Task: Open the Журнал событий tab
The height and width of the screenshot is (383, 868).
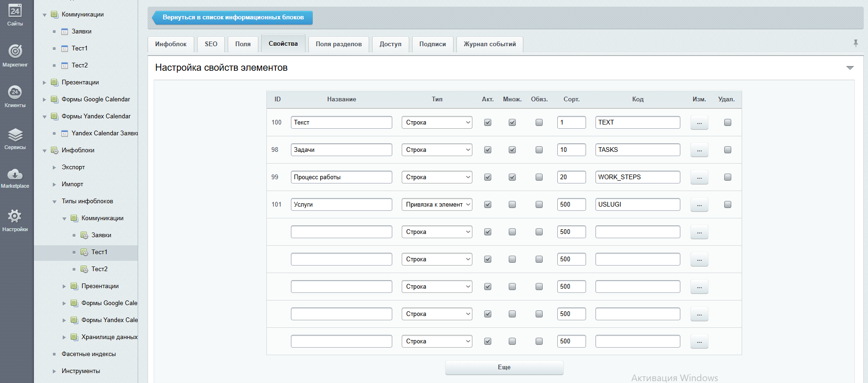Action: click(x=489, y=44)
